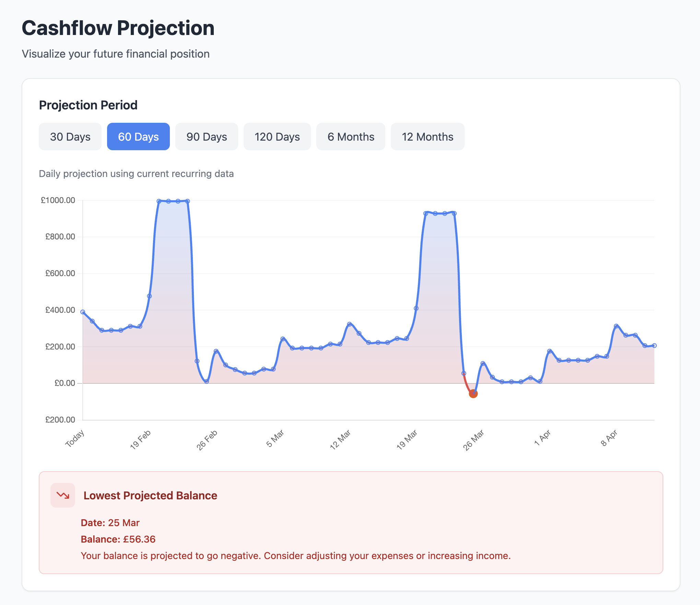Click the red lowest-balance marker on chart

click(473, 394)
